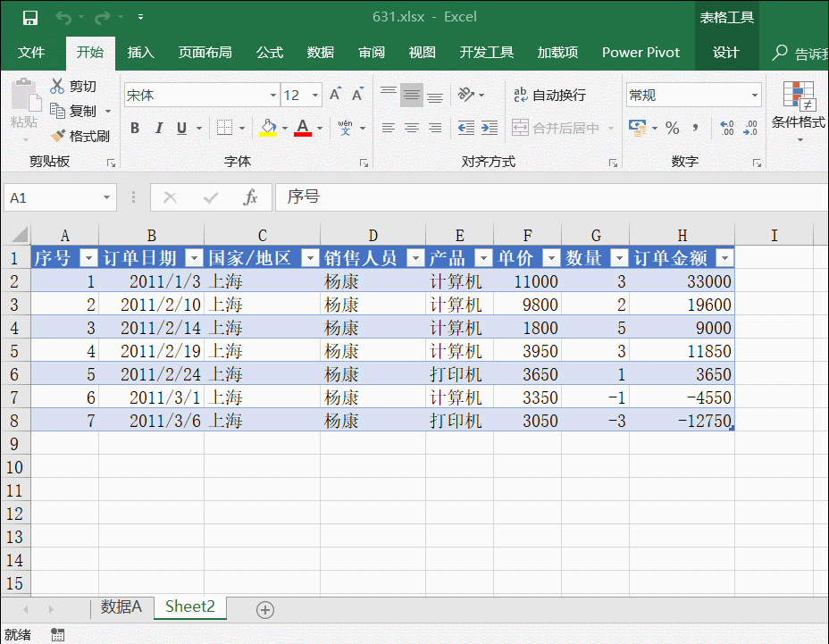Screen dimensions: 829x644
Task: Click the Save icon in title bar
Action: coord(29,18)
